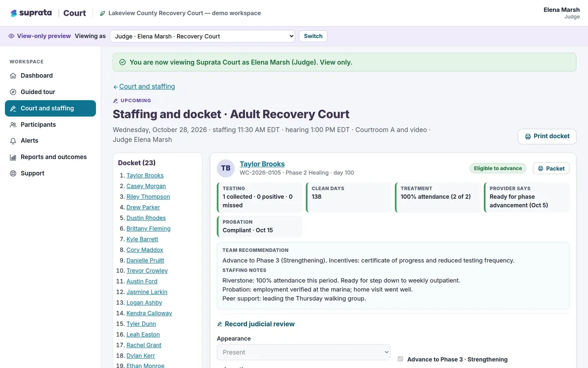Click the Alerts bell icon

[x=13, y=141]
